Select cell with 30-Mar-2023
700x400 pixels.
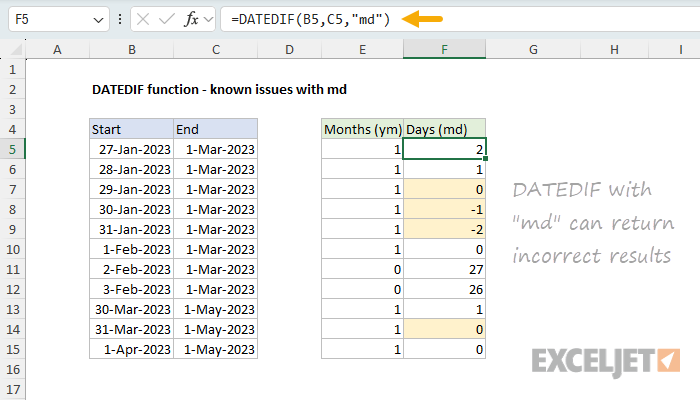point(132,309)
